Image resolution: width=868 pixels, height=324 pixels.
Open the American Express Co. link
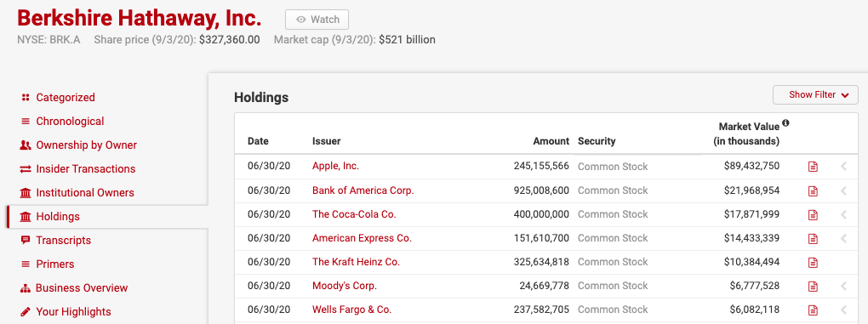(x=362, y=238)
